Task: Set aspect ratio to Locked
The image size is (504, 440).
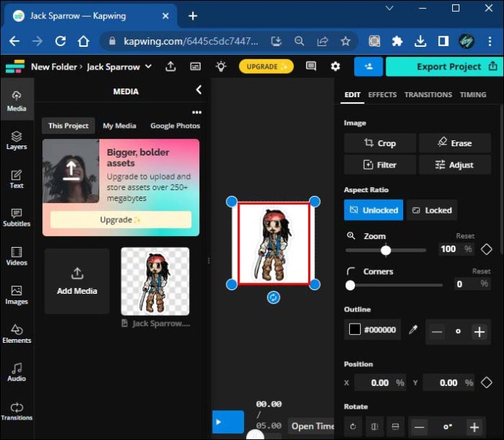Action: point(432,210)
